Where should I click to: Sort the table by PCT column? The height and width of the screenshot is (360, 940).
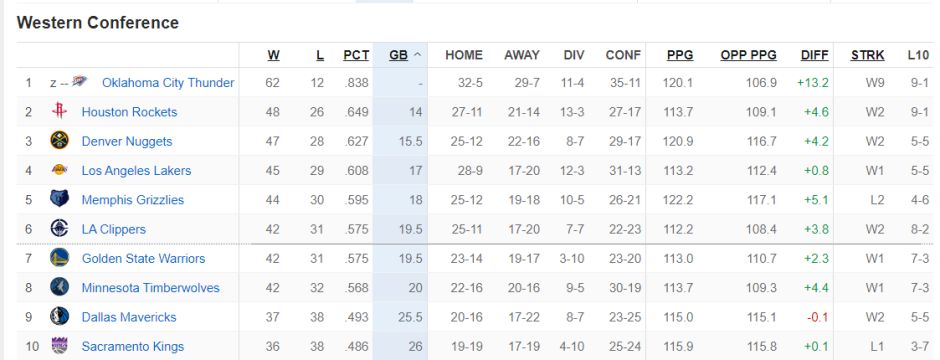click(356, 55)
